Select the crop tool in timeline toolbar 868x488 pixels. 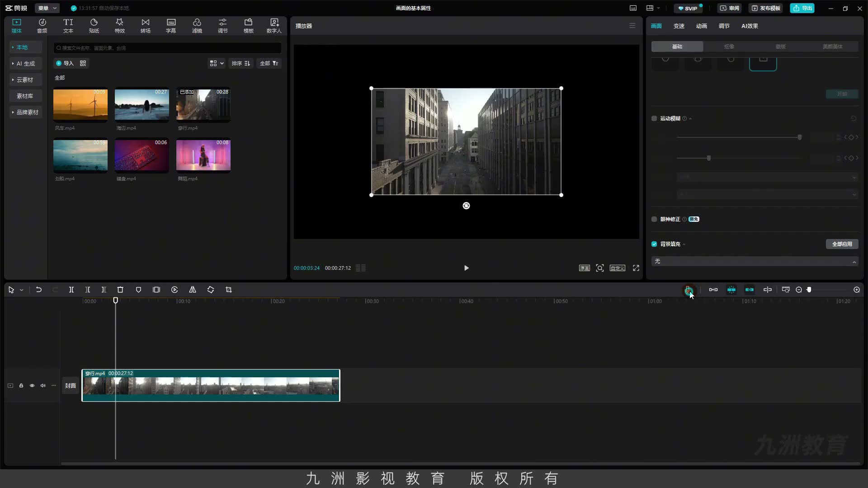(229, 290)
